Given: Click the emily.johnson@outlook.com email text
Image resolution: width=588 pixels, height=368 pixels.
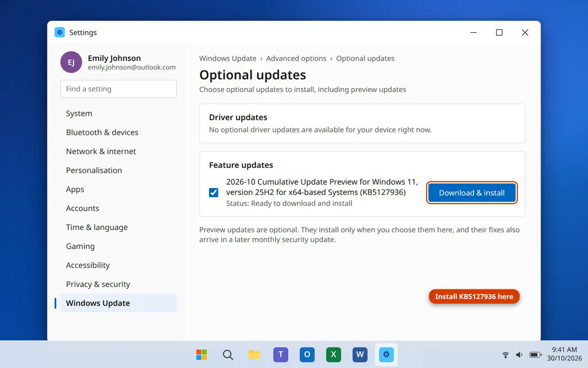Looking at the screenshot, I should 131,68.
